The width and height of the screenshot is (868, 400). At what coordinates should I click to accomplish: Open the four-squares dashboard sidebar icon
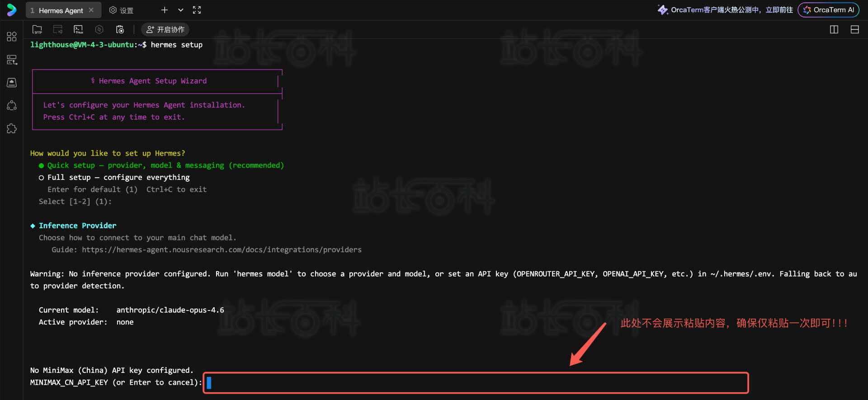12,37
